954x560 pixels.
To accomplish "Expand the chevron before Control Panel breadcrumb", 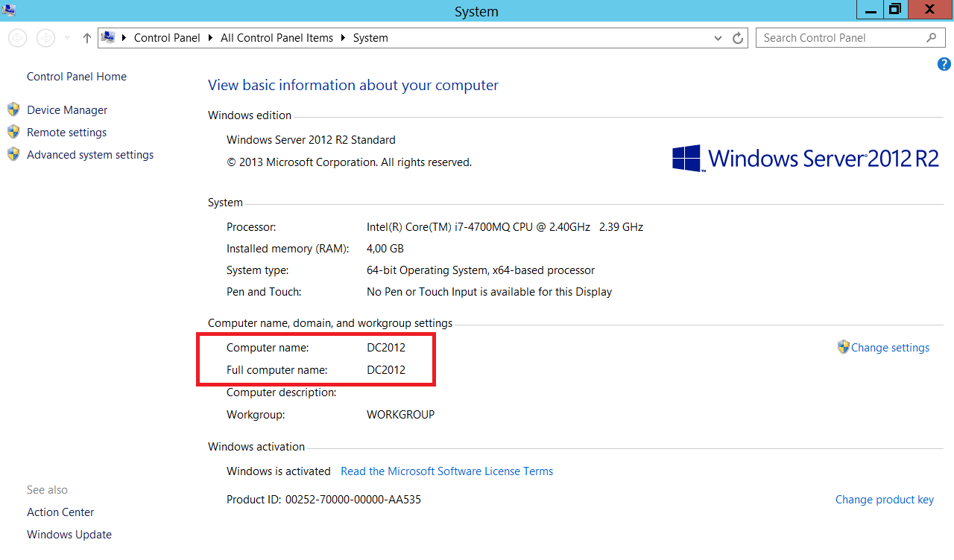I will (x=124, y=38).
